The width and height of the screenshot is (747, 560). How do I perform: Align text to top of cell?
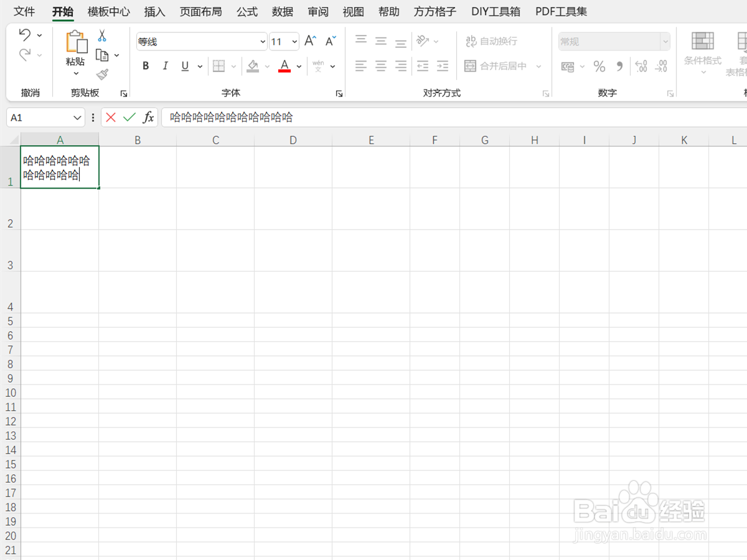tap(361, 41)
